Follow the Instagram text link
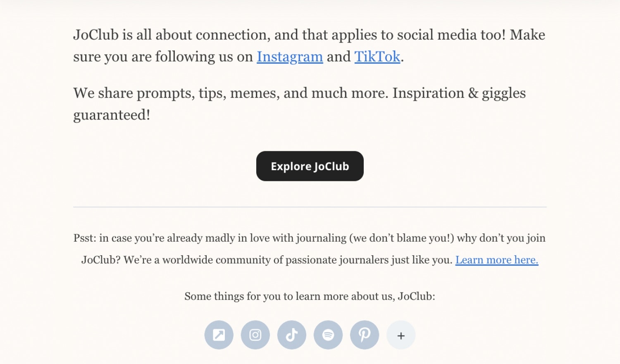620x364 pixels. coord(290,57)
